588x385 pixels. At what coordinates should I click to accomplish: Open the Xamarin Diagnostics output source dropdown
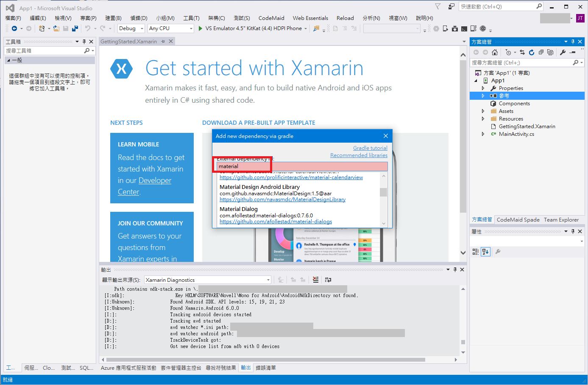pyautogui.click(x=207, y=280)
